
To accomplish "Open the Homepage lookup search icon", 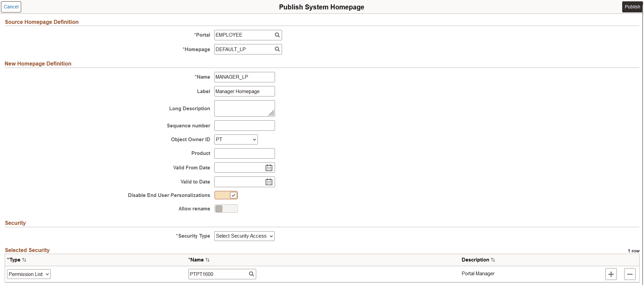I will [x=277, y=49].
